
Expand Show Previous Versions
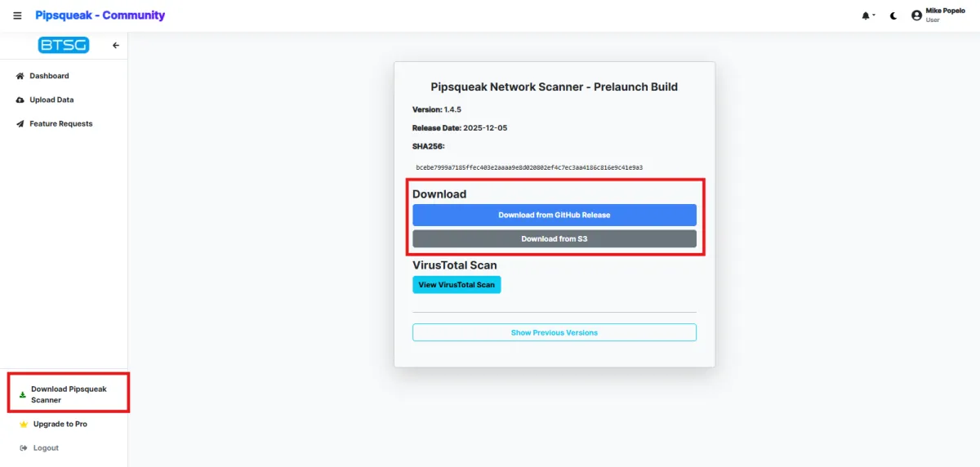click(554, 333)
